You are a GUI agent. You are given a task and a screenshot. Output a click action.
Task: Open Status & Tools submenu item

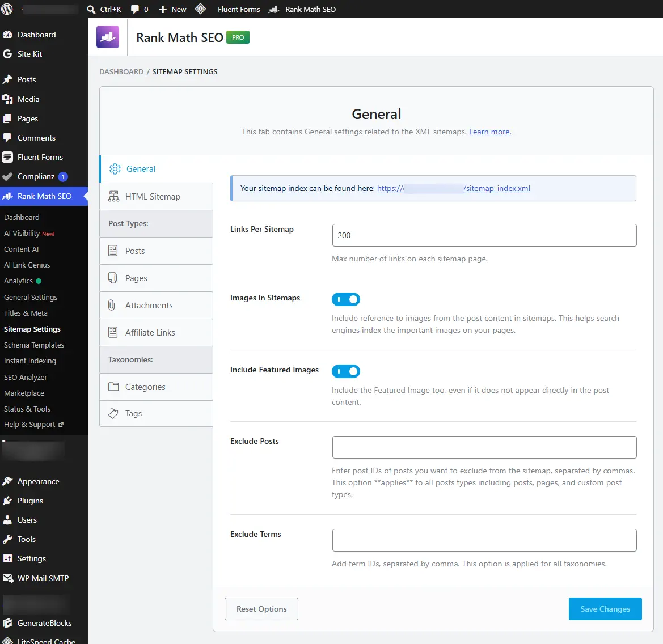pyautogui.click(x=27, y=409)
